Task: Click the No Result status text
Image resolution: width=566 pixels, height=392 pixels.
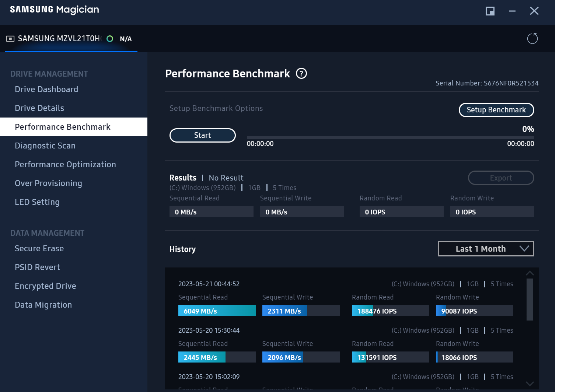Action: click(226, 178)
